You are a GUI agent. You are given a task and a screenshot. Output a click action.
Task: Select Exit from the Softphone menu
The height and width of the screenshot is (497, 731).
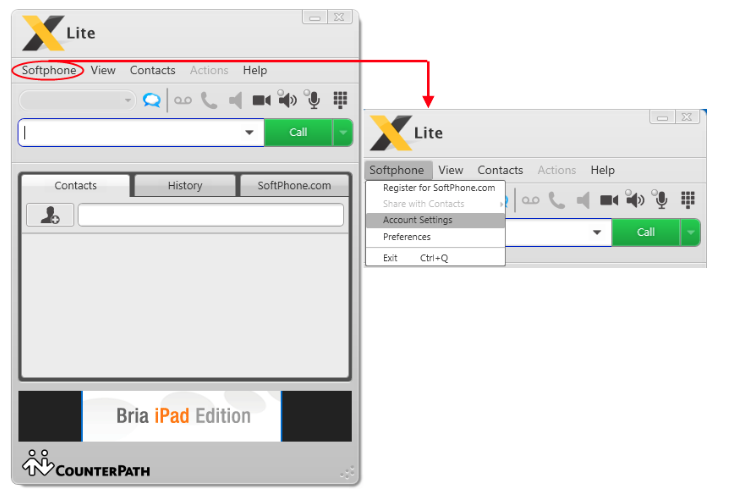point(436,258)
